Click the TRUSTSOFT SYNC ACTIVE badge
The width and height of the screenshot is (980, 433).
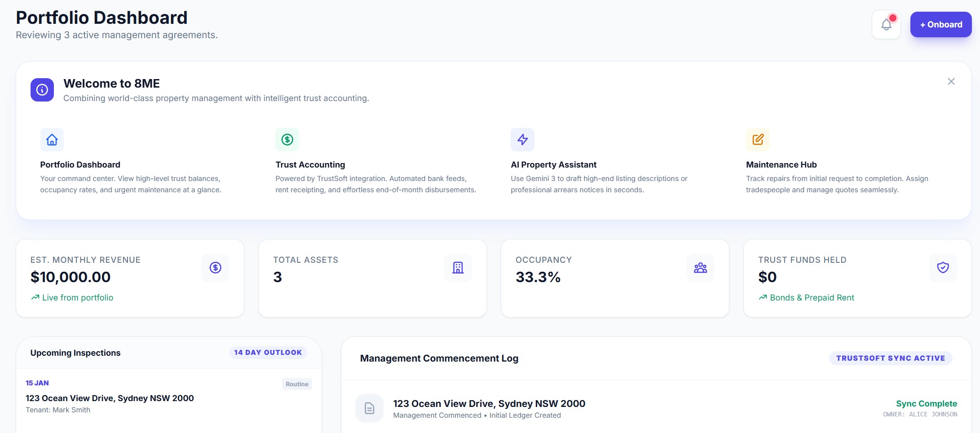891,358
